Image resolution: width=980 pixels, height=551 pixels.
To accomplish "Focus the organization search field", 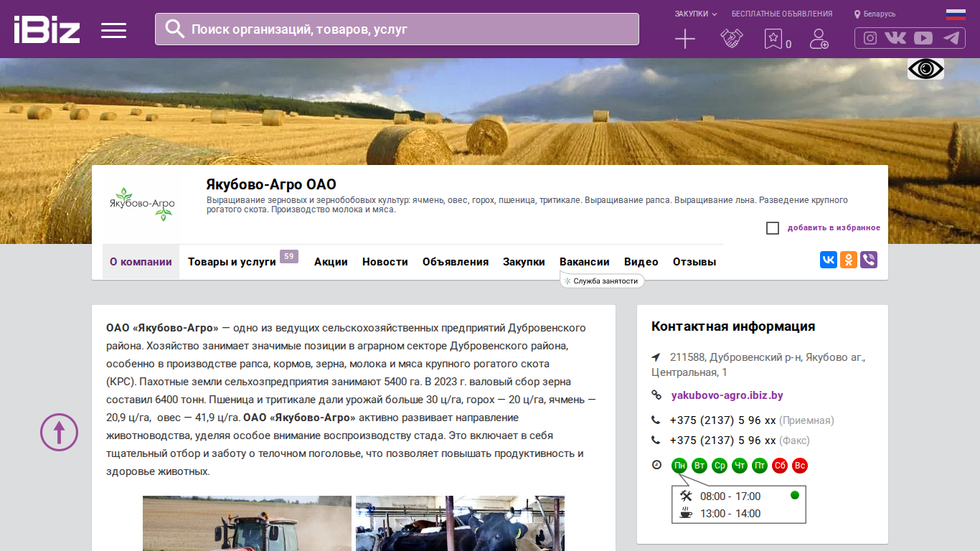I will tap(397, 29).
